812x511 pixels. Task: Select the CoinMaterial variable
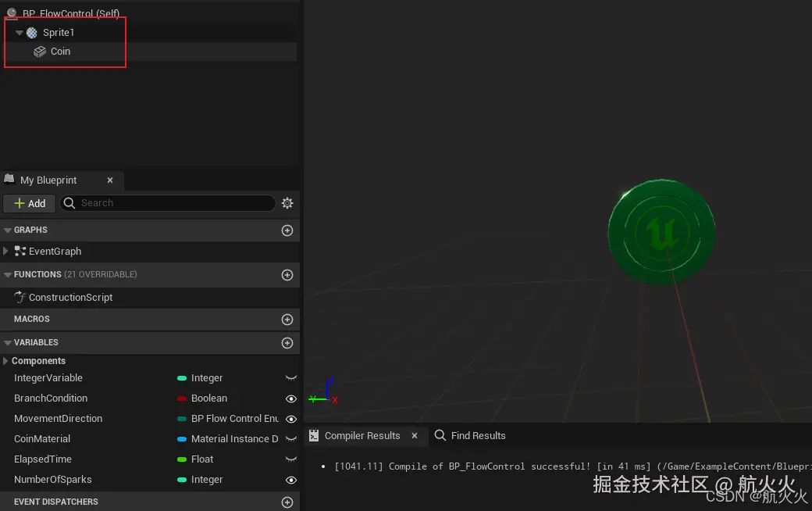(42, 439)
